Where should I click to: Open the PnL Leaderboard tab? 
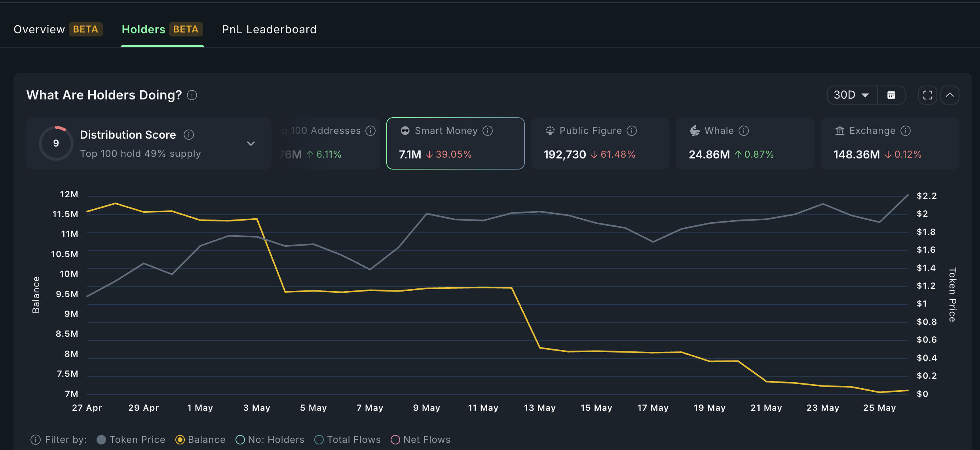(x=269, y=29)
